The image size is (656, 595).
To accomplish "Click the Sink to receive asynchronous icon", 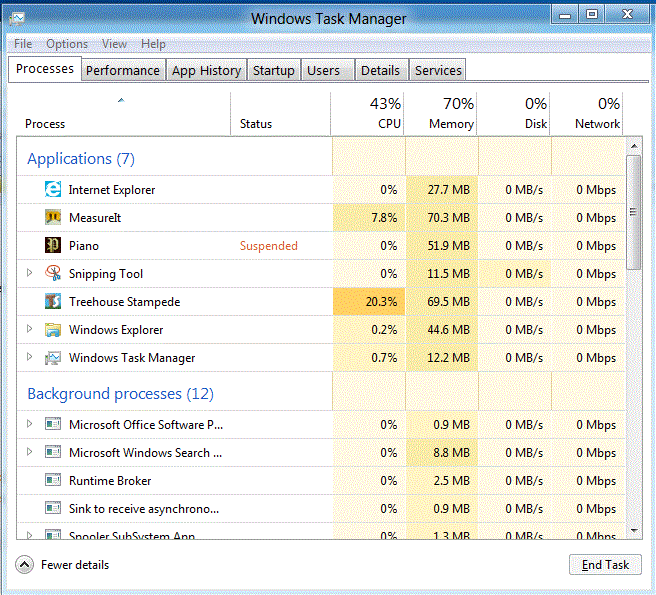I will tap(53, 508).
